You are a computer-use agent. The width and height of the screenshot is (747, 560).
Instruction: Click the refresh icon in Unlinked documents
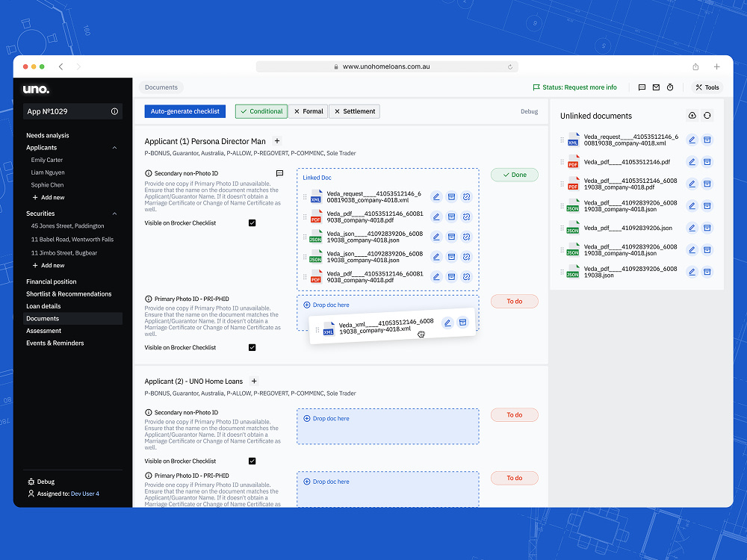(707, 116)
